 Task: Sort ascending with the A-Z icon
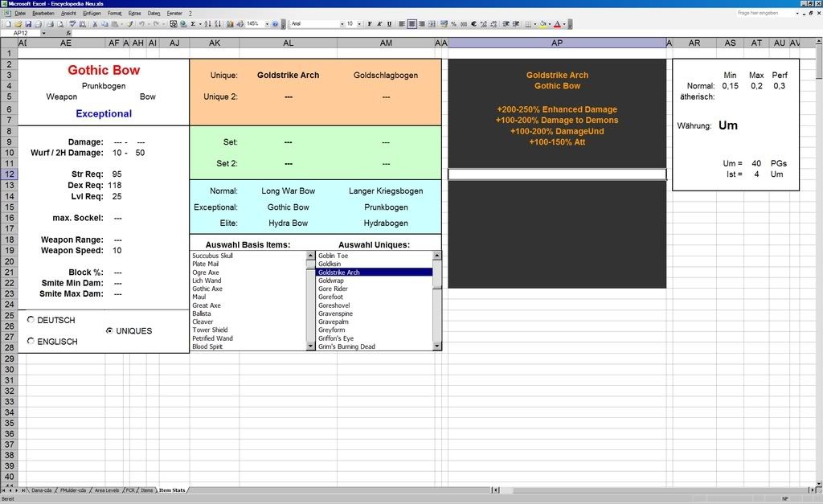(207, 23)
